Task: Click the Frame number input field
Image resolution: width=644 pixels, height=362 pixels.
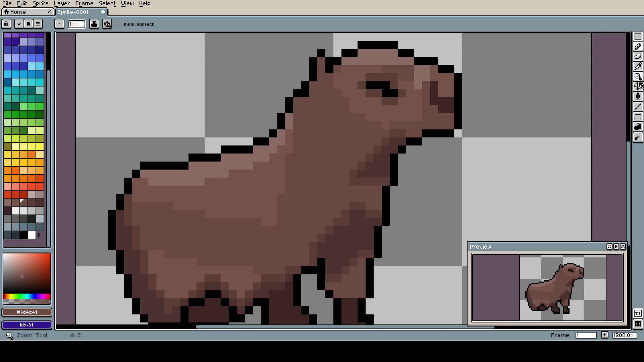Action: (586, 335)
